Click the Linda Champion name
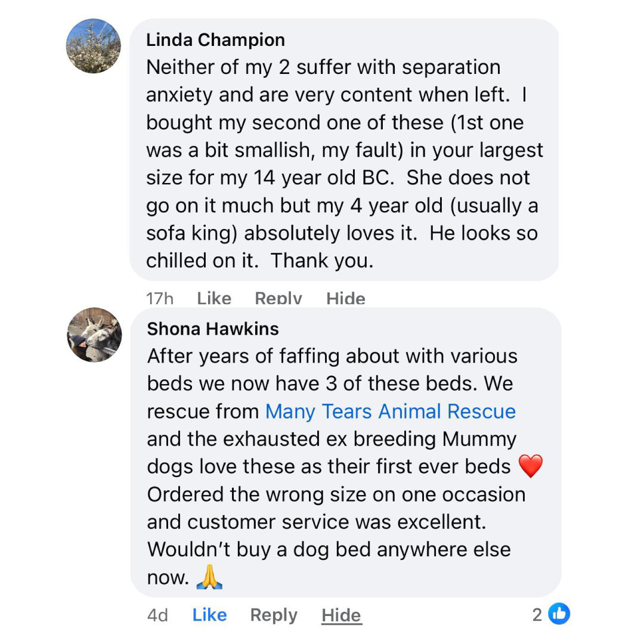The height and width of the screenshot is (644, 644). 215,40
